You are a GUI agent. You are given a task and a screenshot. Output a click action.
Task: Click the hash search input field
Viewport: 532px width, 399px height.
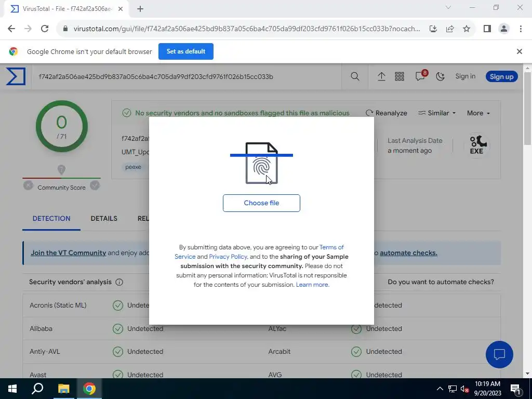click(187, 76)
